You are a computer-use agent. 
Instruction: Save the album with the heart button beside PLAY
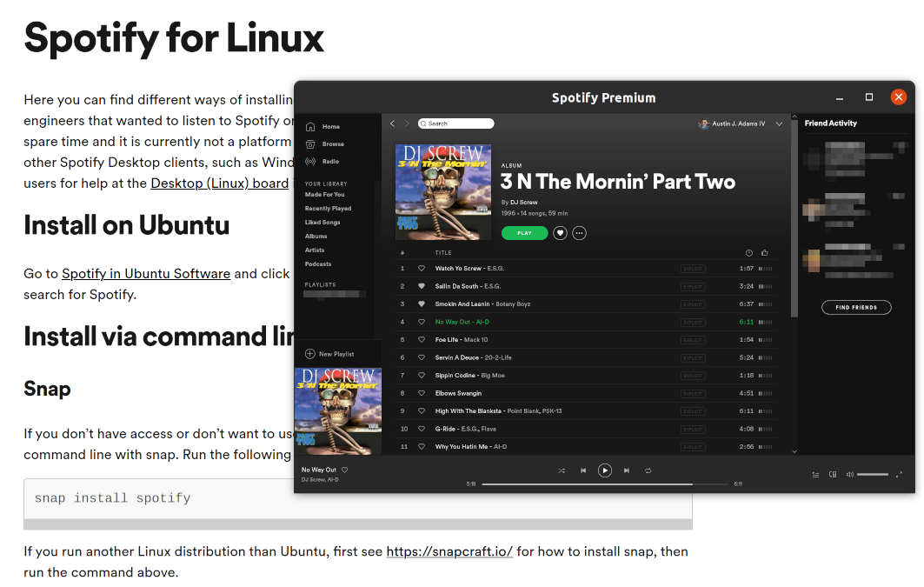click(x=560, y=233)
